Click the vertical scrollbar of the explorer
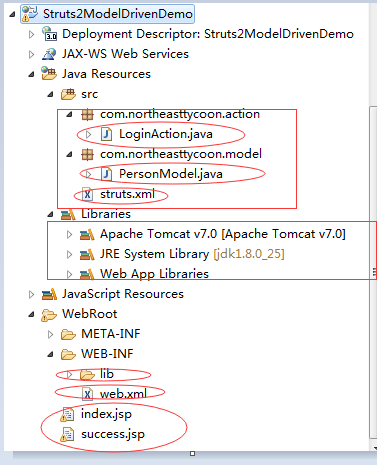 (373, 272)
